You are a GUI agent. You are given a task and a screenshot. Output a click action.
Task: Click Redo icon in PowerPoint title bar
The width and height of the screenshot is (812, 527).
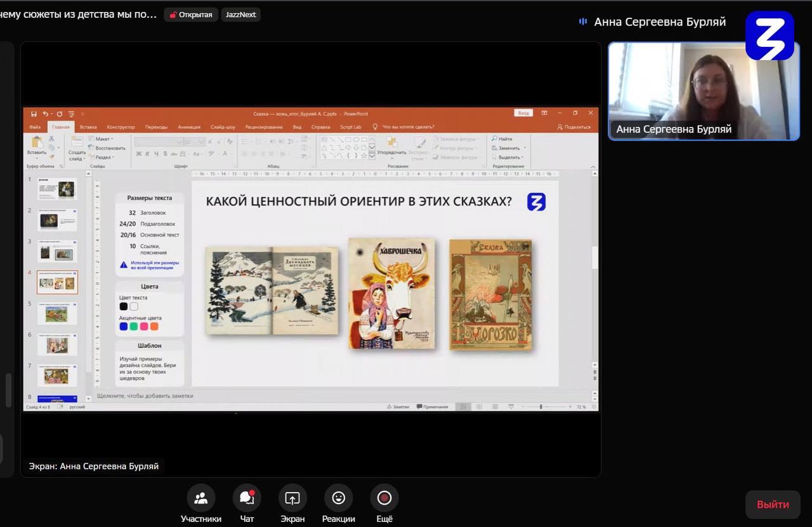59,114
